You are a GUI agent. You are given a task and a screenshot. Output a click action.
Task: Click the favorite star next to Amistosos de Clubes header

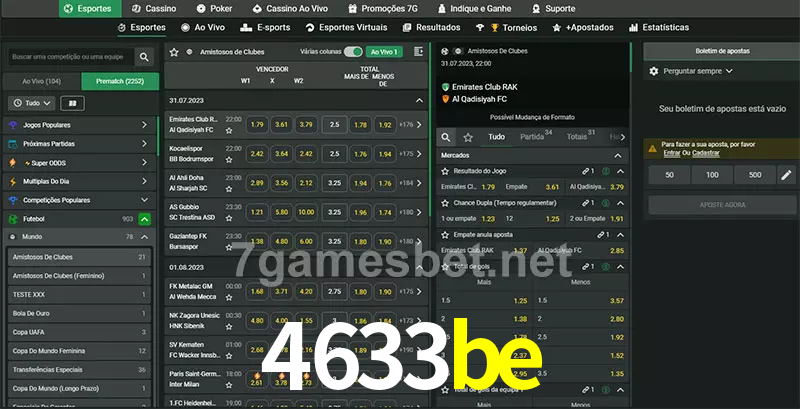(x=174, y=52)
